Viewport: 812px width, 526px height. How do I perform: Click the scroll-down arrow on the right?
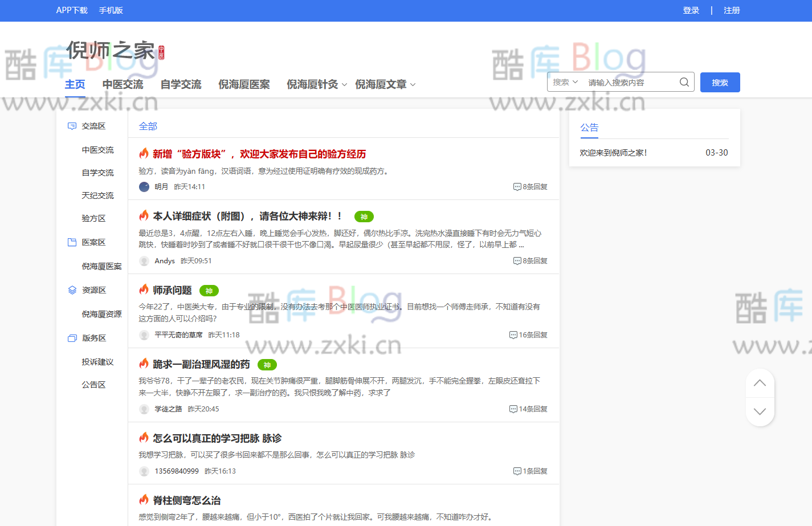[760, 411]
